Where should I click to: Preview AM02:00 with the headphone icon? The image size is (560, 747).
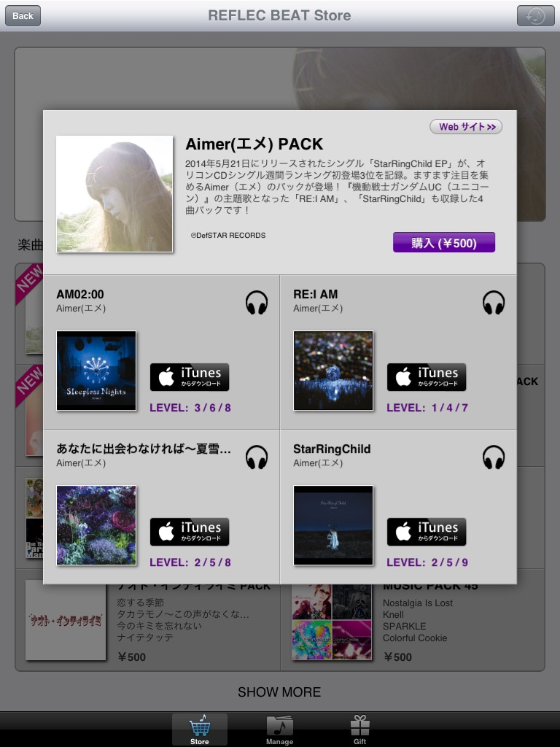[x=257, y=302]
